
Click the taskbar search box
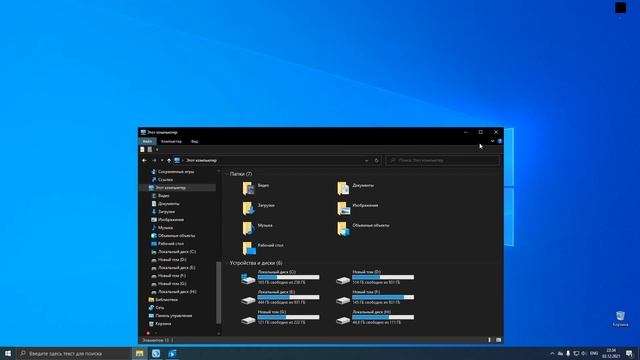tap(73, 353)
